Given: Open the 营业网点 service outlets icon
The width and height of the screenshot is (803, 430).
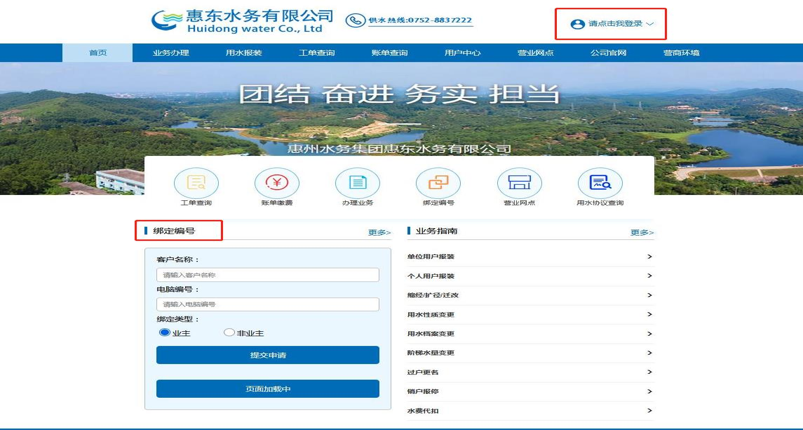Looking at the screenshot, I should [x=519, y=184].
